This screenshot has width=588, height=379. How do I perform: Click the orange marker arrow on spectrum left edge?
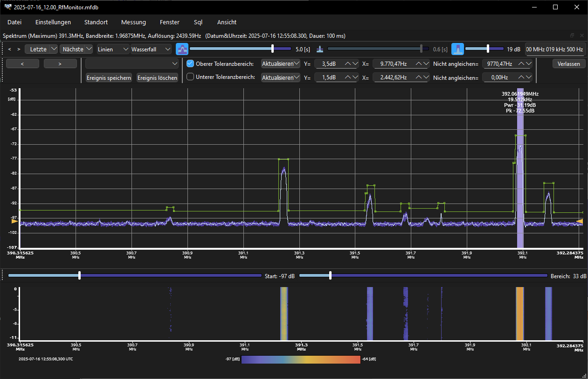click(x=14, y=220)
